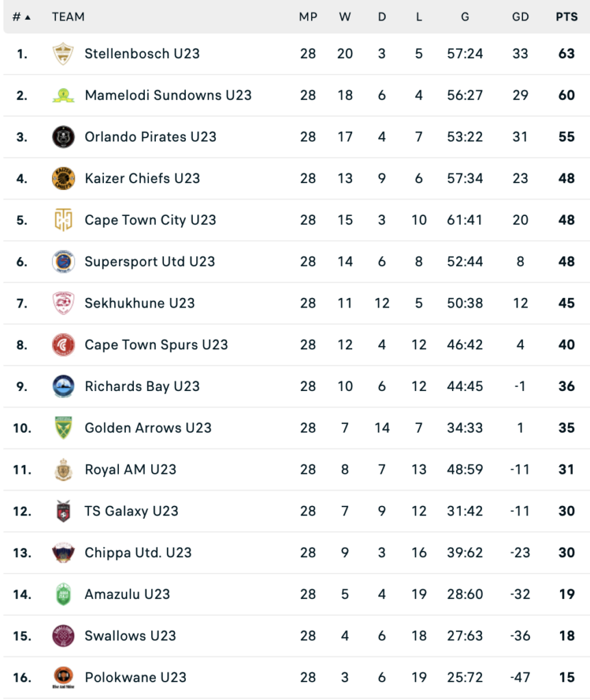Click the Supersport Utd U23 badge

[x=63, y=262]
